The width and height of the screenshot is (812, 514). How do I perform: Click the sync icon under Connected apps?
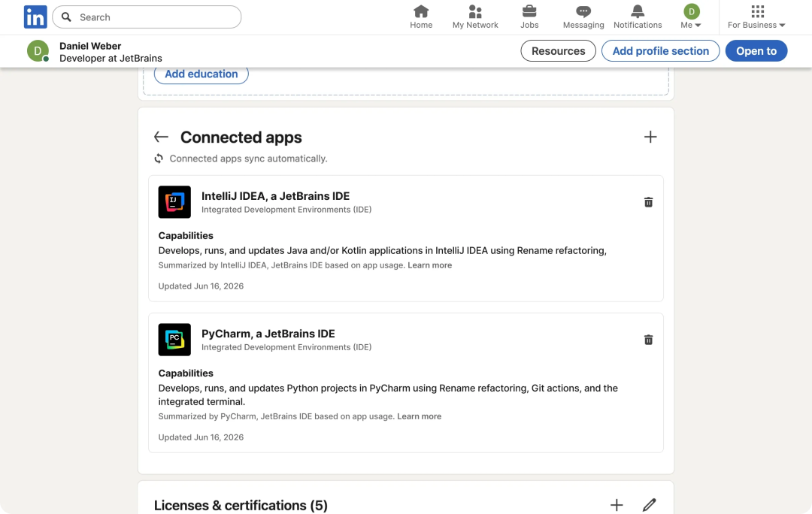point(159,159)
